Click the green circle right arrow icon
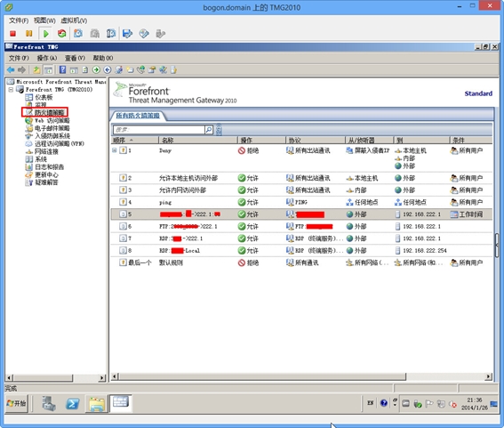 pyautogui.click(x=96, y=69)
